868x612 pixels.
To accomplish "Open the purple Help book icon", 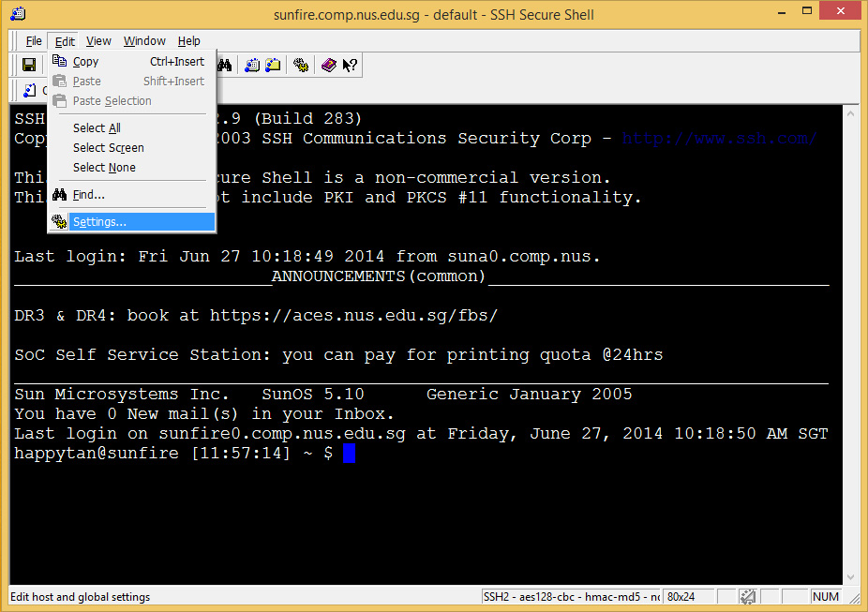I will pos(329,66).
